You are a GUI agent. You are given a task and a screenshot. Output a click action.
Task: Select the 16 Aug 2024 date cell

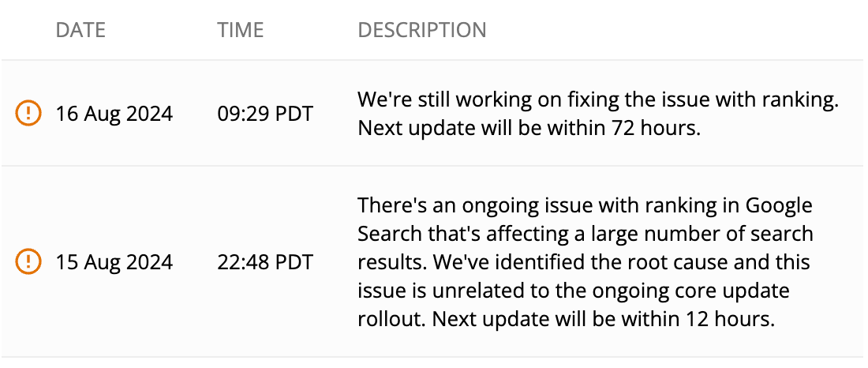(x=114, y=114)
